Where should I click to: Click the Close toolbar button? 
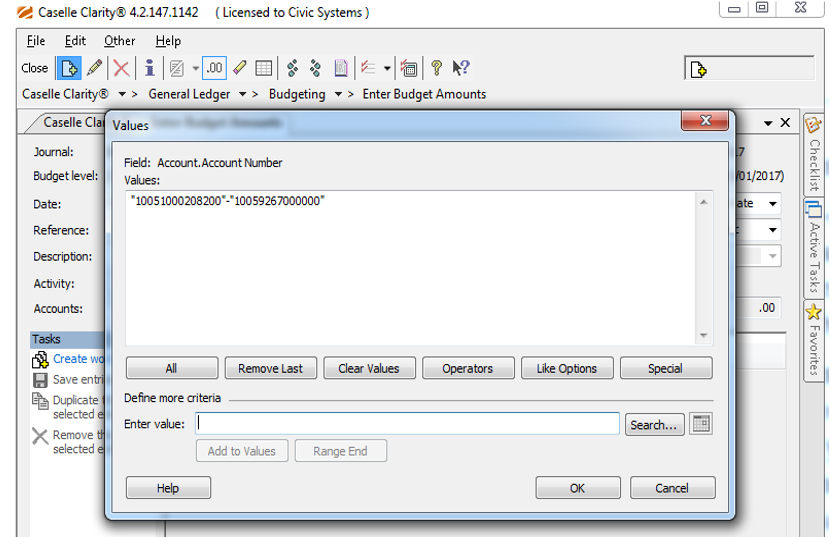[35, 68]
